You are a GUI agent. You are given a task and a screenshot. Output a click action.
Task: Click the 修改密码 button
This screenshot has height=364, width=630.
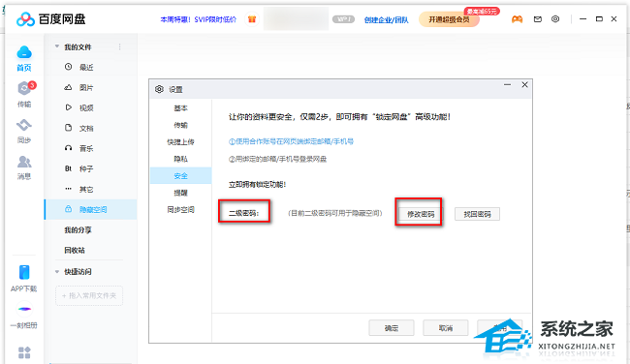tap(421, 214)
